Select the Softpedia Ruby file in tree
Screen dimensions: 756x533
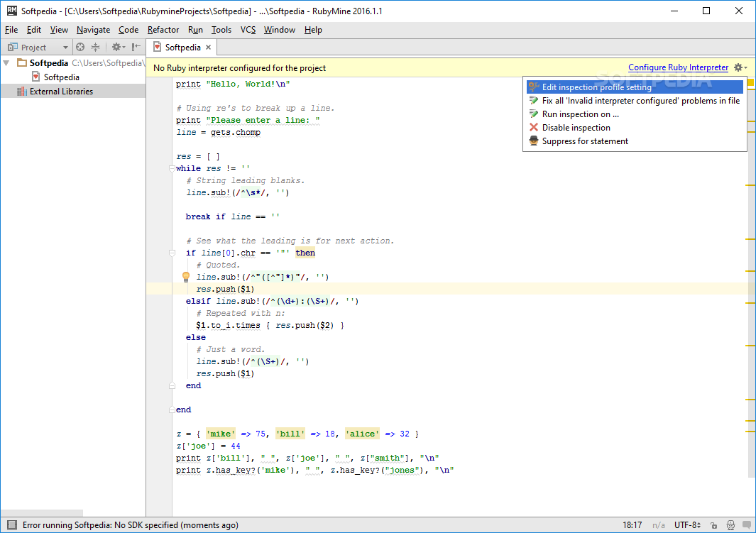point(61,77)
